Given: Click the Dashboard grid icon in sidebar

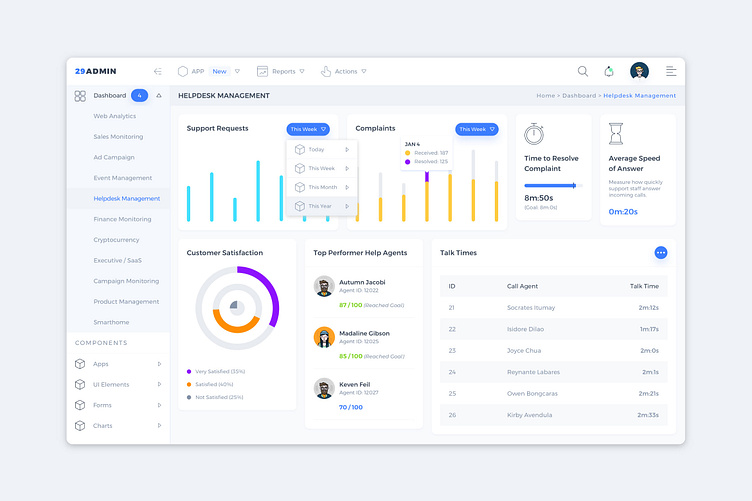Looking at the screenshot, I should 80,96.
